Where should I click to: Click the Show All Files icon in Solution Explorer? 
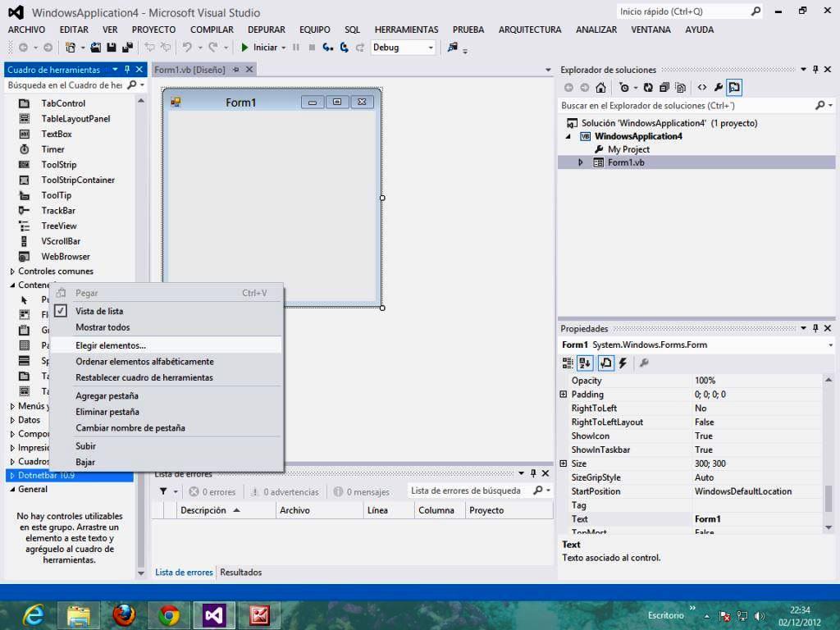682,86
